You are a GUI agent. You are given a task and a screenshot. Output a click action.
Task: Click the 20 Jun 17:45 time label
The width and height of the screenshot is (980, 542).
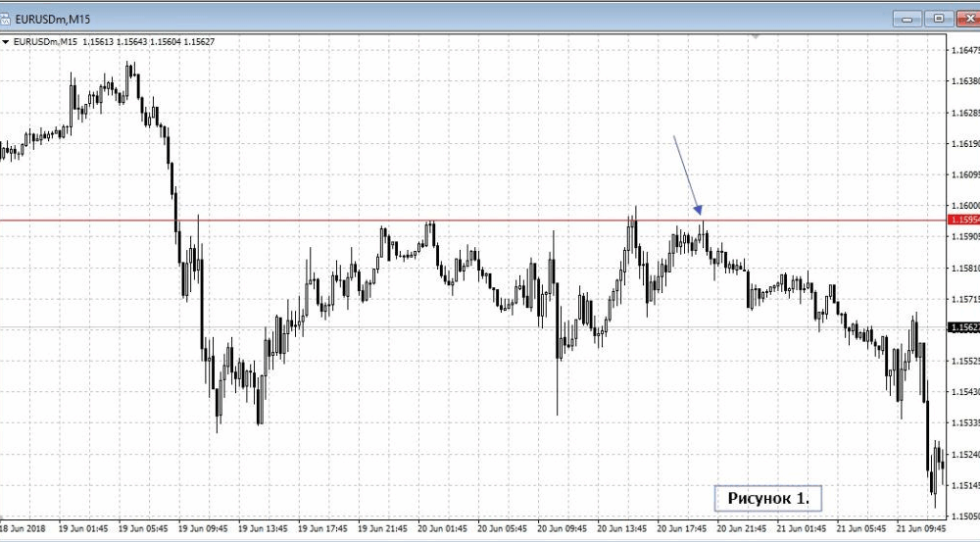tap(681, 529)
